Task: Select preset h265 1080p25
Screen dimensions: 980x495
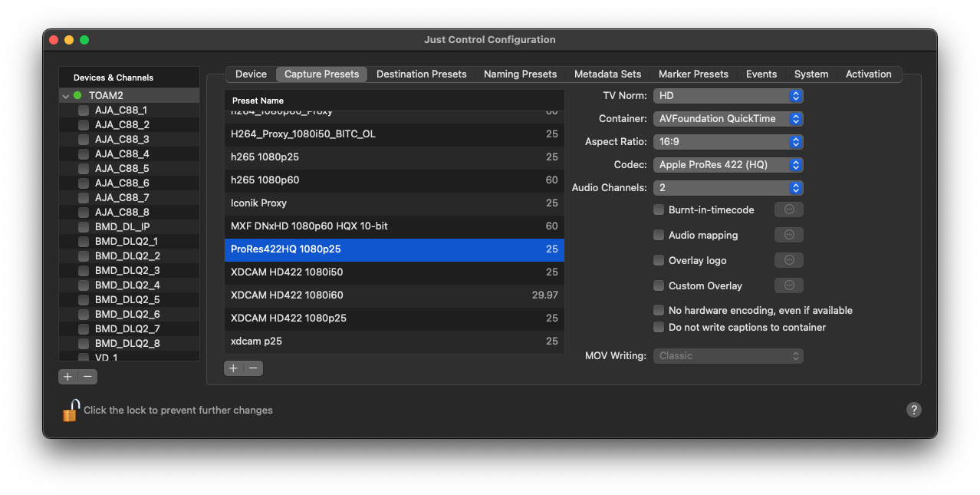Action: [x=394, y=157]
